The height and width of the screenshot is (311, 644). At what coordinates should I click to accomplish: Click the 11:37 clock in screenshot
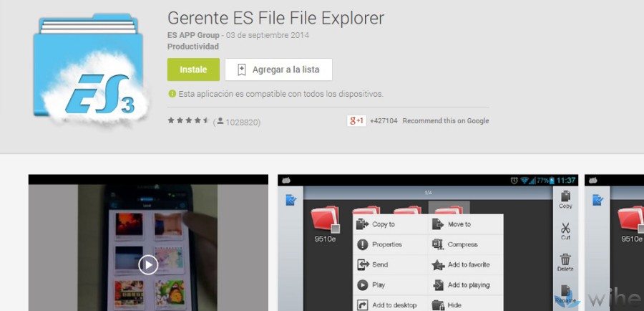566,180
